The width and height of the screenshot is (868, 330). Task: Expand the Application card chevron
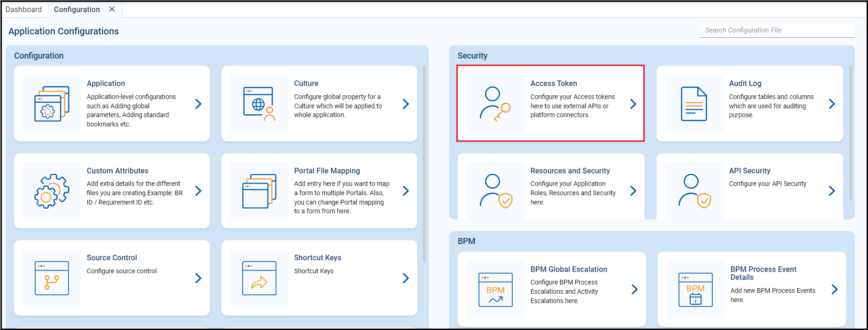click(x=198, y=104)
